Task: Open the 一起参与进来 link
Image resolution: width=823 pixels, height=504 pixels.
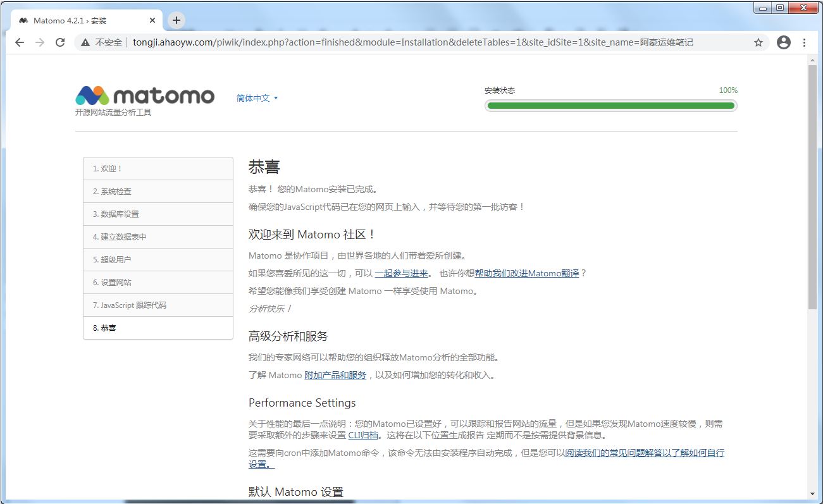Action: [x=402, y=274]
